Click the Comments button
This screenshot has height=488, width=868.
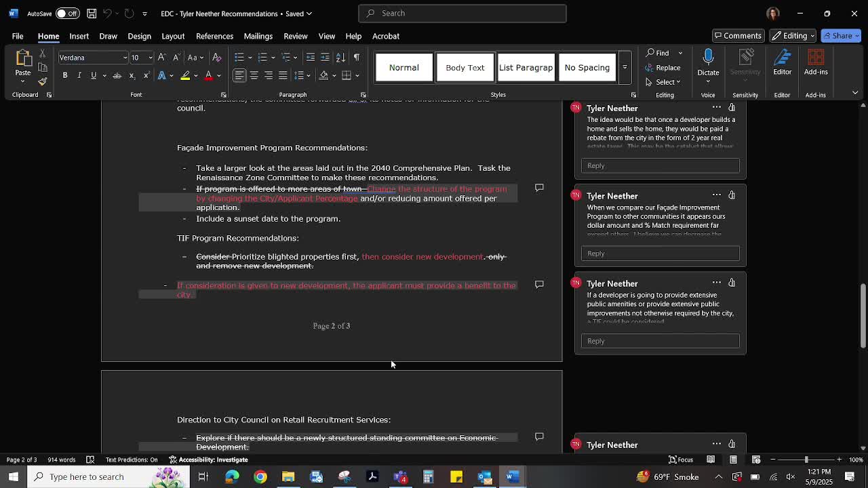click(737, 36)
